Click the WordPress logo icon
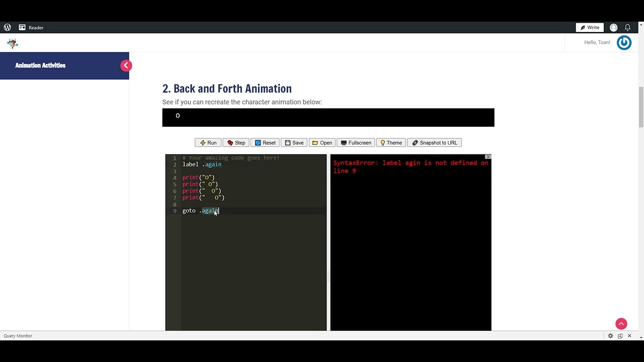 7,28
